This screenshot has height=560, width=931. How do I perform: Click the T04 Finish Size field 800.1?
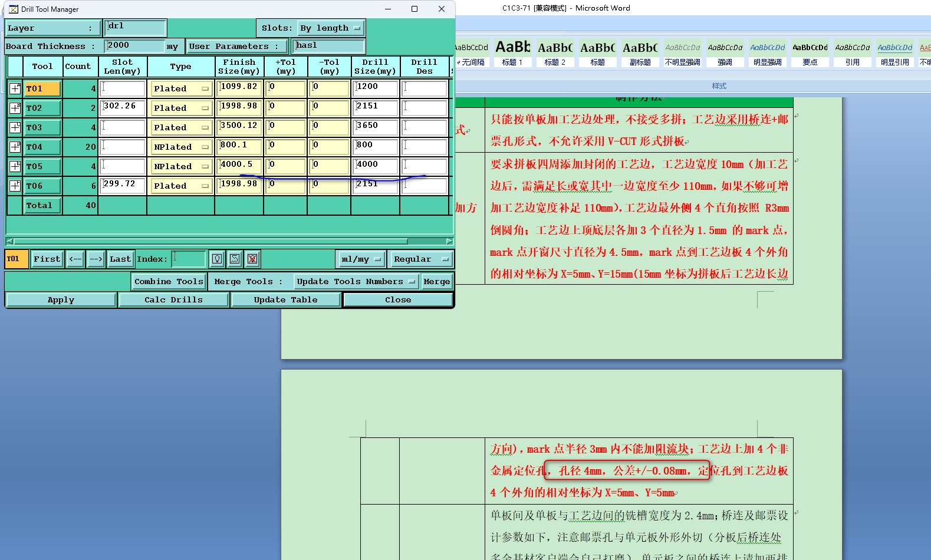(239, 147)
